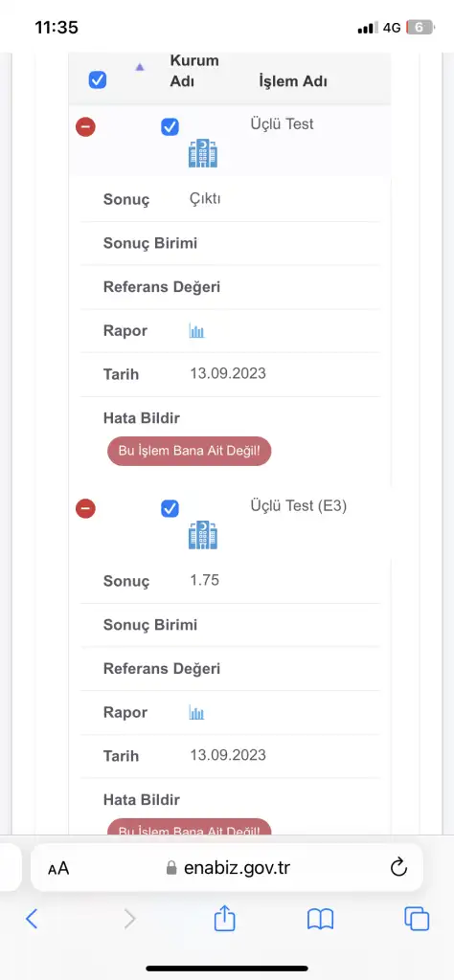This screenshot has height=980, width=454.
Task: Reload the page with the refresh icon
Action: [x=398, y=867]
